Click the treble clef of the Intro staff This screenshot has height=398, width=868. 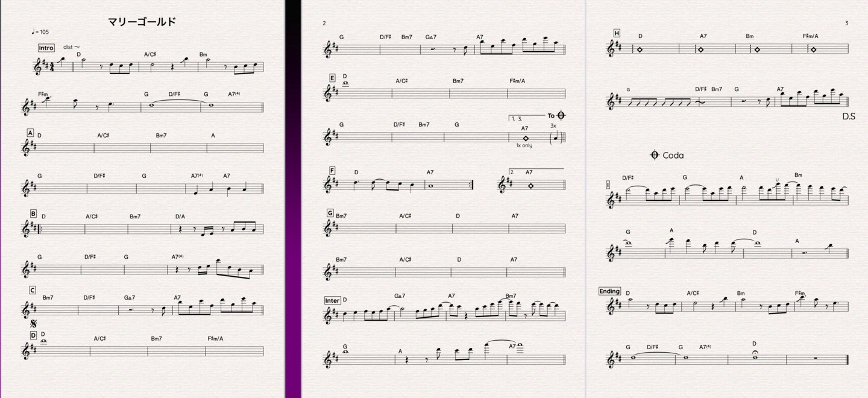(38, 66)
